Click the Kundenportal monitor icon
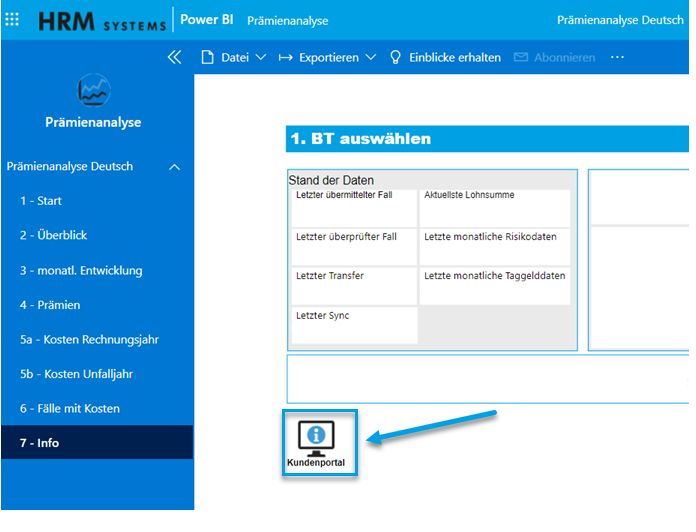Screen dimensions: 696x532 click(319, 440)
